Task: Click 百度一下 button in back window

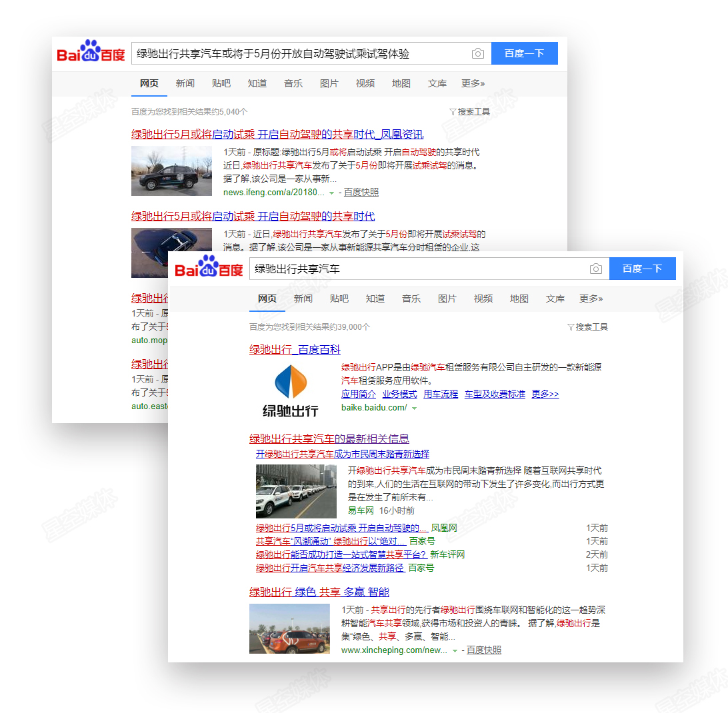Action: (x=525, y=53)
